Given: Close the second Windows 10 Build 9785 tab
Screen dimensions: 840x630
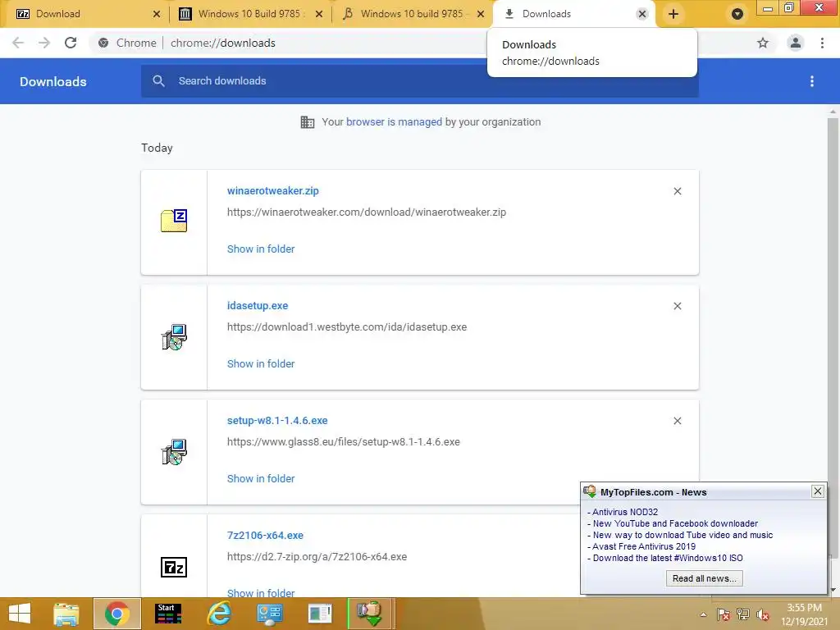Looking at the screenshot, I should pyautogui.click(x=319, y=14).
